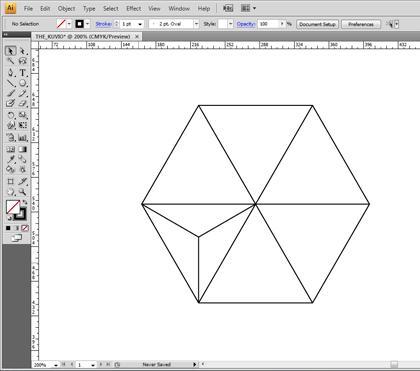This screenshot has width=420, height=371.
Task: Select the Live Paint Bucket tool
Action: pos(11,169)
